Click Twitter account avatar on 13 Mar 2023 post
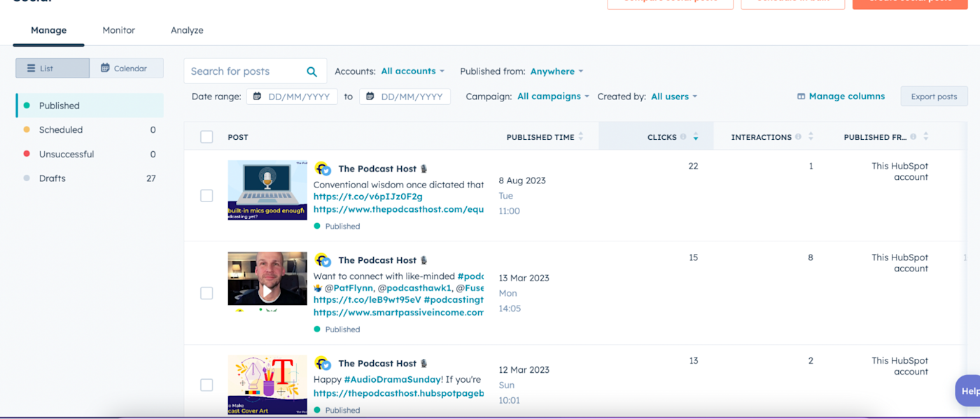Viewport: 980px width, 419px height. tap(322, 260)
